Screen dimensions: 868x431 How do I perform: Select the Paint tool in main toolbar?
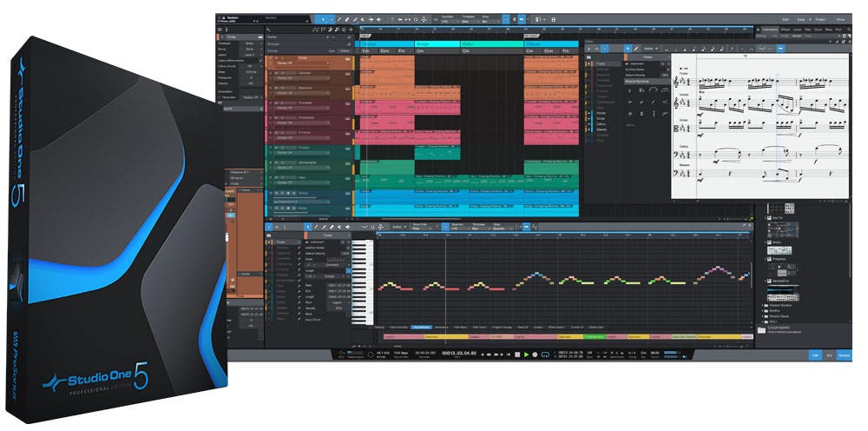tap(355, 19)
